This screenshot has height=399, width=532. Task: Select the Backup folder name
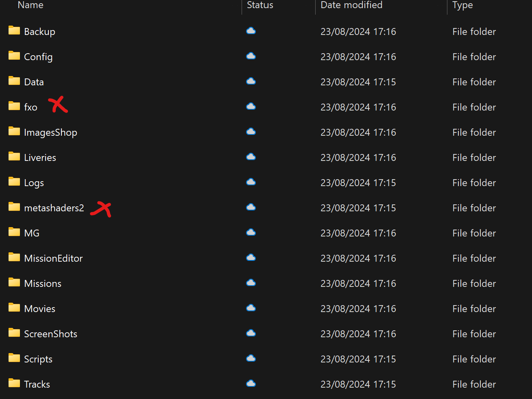pos(39,32)
